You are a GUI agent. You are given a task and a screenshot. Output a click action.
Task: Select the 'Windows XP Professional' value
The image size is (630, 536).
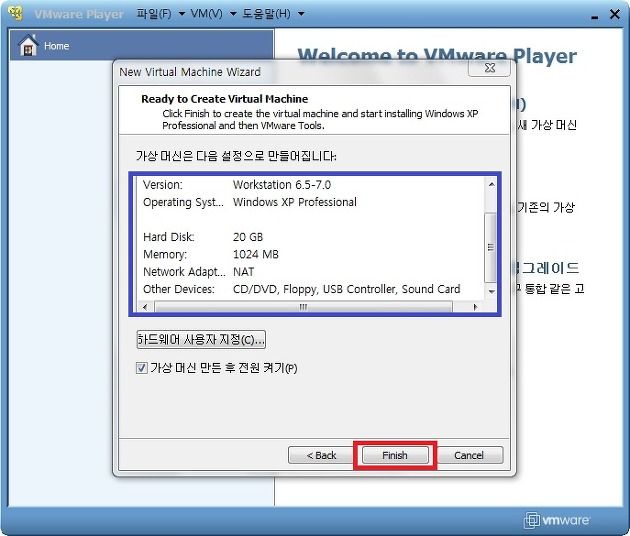[295, 202]
